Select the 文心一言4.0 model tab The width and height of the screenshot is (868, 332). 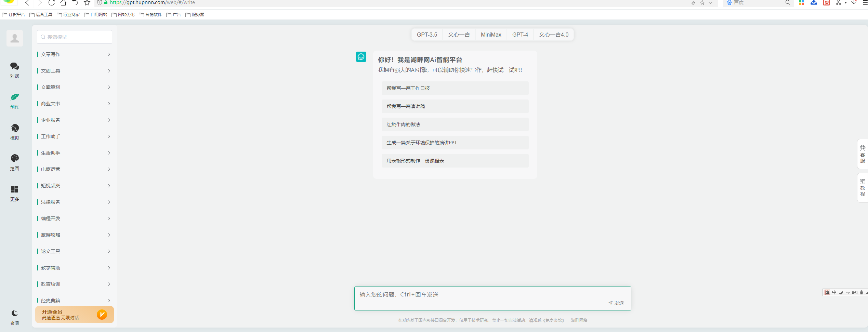click(553, 35)
